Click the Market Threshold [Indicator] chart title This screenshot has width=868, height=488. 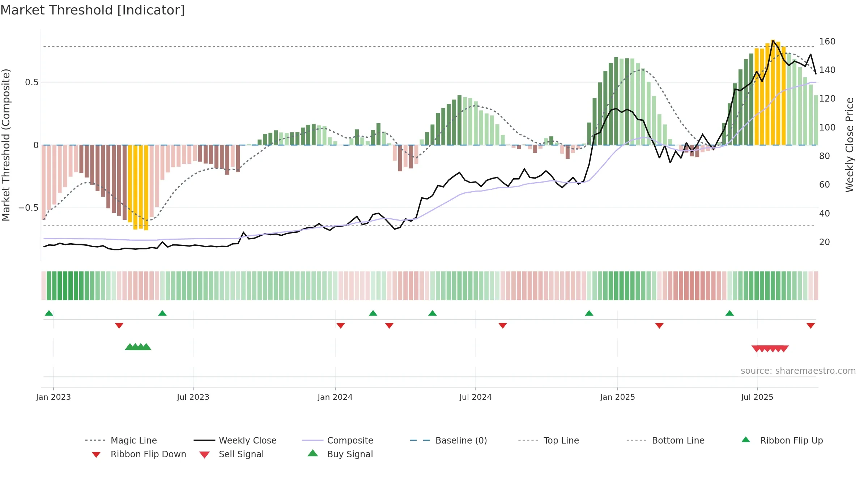click(x=93, y=10)
